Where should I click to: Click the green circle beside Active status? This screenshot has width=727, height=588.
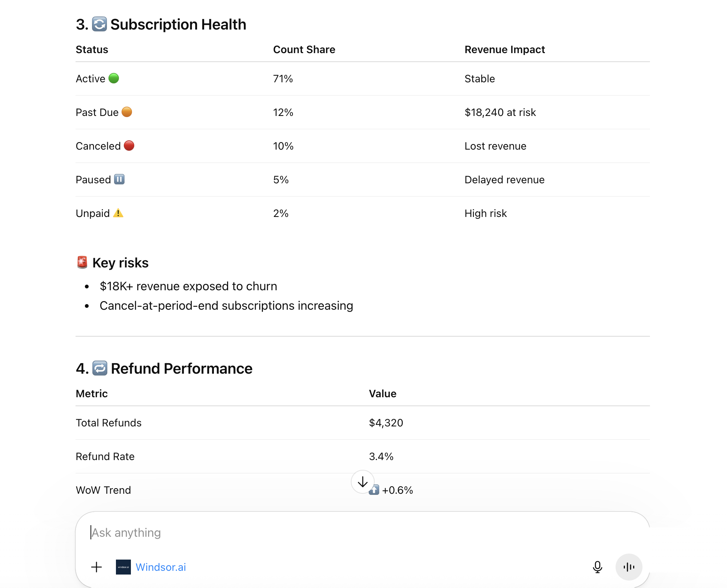point(114,78)
